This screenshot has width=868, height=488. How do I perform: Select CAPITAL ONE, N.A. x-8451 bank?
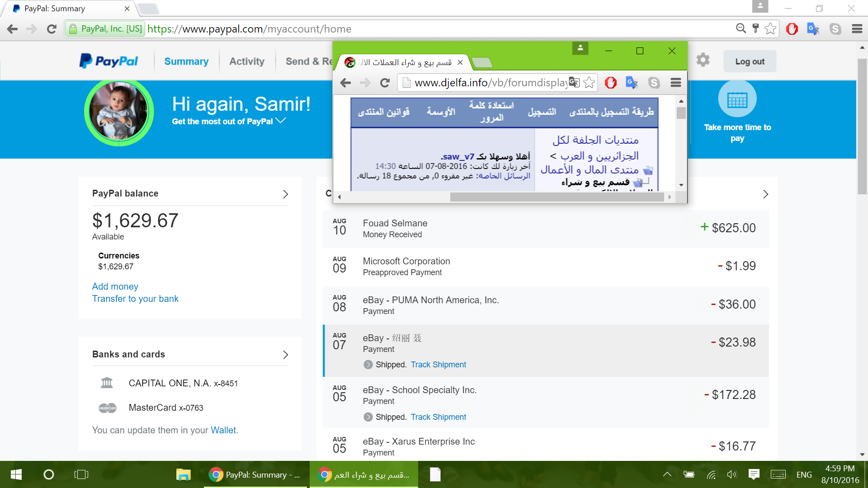coord(183,383)
